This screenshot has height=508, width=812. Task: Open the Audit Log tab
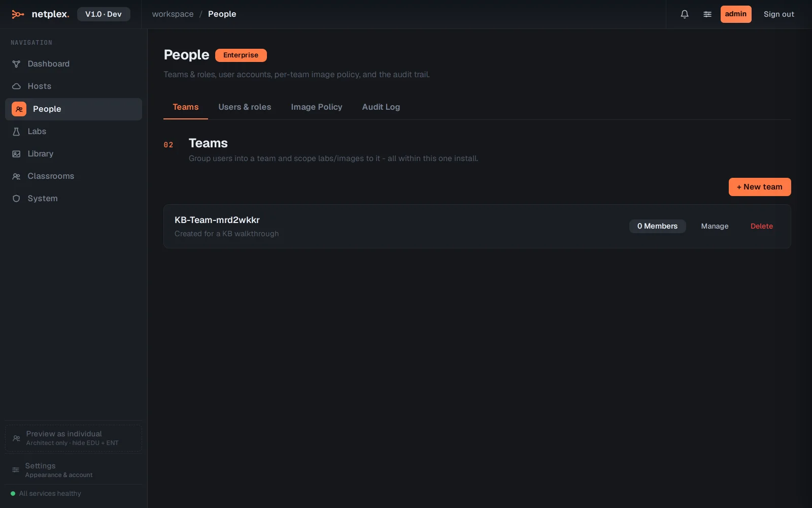[381, 107]
